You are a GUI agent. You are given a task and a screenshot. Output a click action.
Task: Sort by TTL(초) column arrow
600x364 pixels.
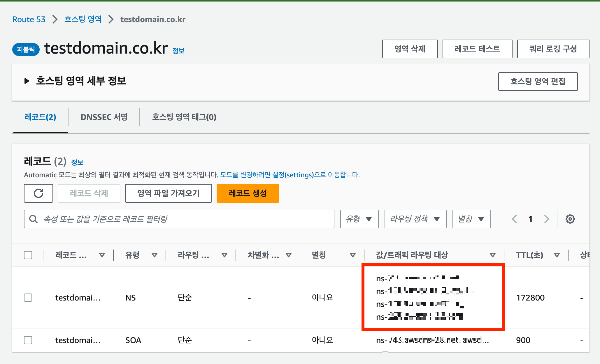[x=557, y=255]
